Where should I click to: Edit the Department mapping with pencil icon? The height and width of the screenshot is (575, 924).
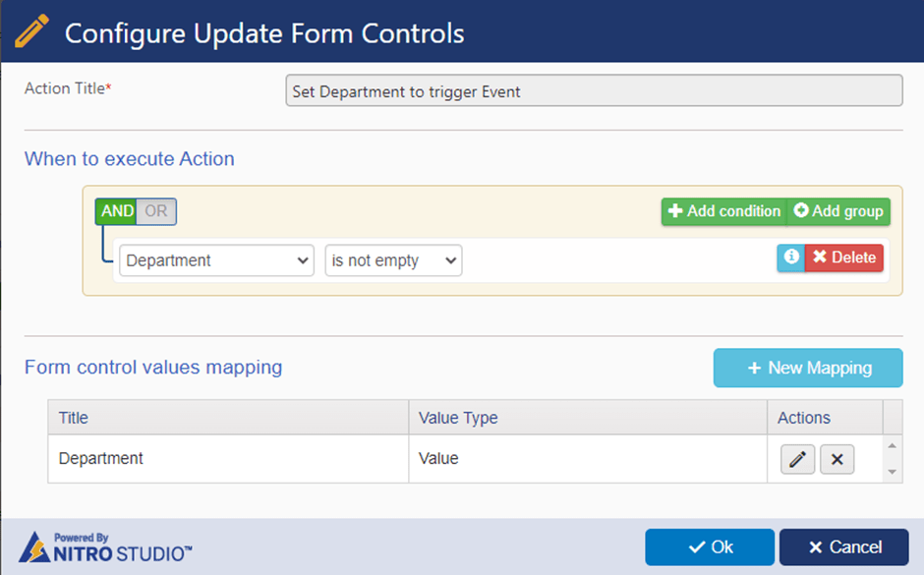point(797,460)
